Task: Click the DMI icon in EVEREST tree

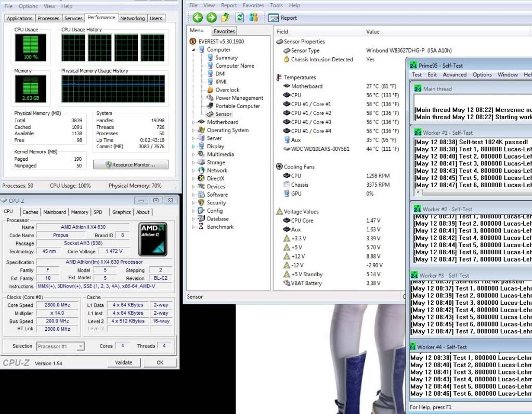Action: tap(210, 74)
